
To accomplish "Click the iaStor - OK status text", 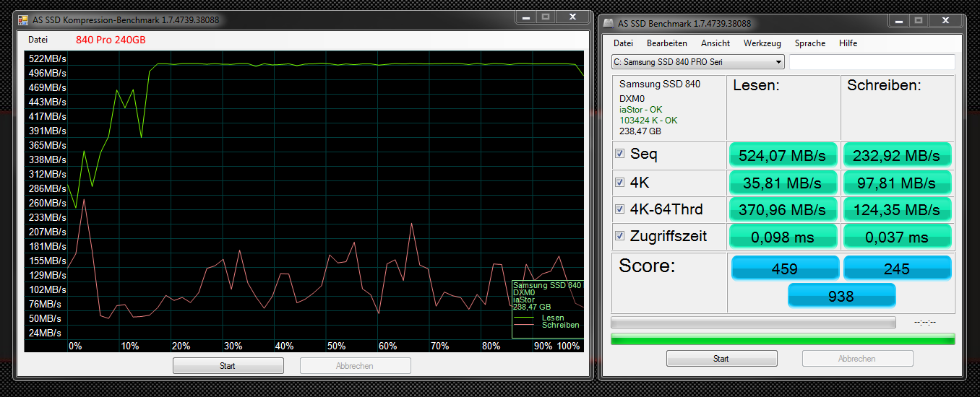I will 640,110.
